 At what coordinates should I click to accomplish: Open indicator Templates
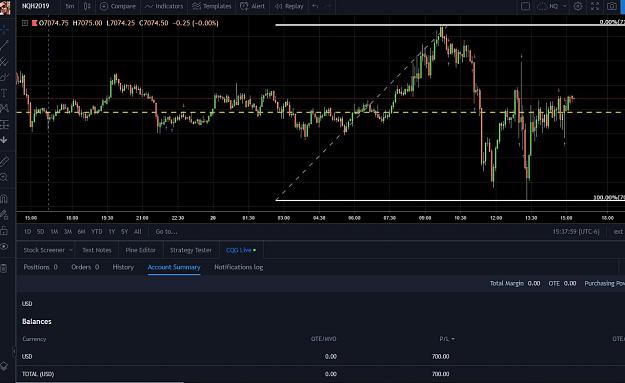(x=212, y=6)
